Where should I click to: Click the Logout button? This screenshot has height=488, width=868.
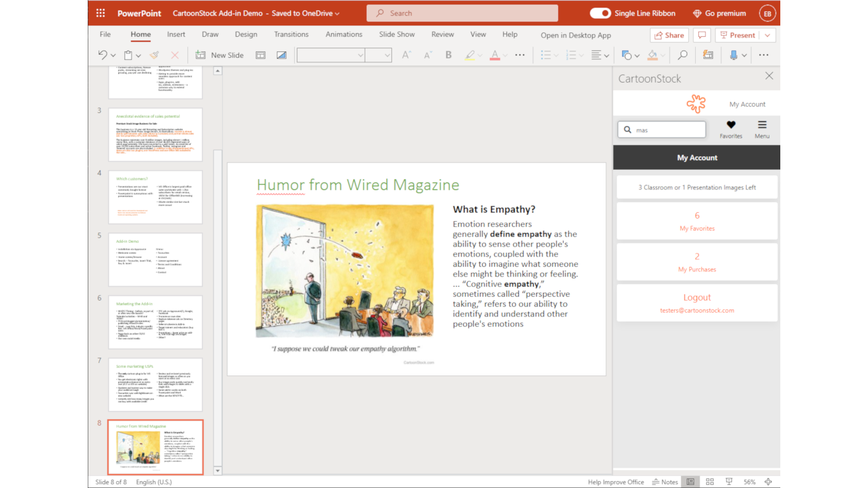pyautogui.click(x=697, y=297)
